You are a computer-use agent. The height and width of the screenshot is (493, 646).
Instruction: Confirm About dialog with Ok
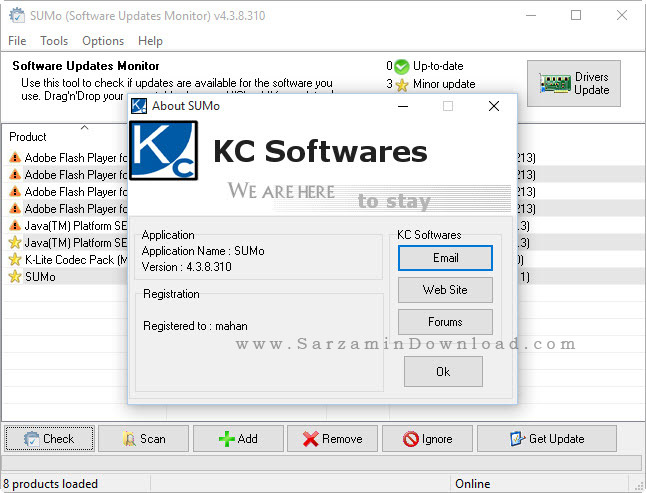click(x=443, y=372)
